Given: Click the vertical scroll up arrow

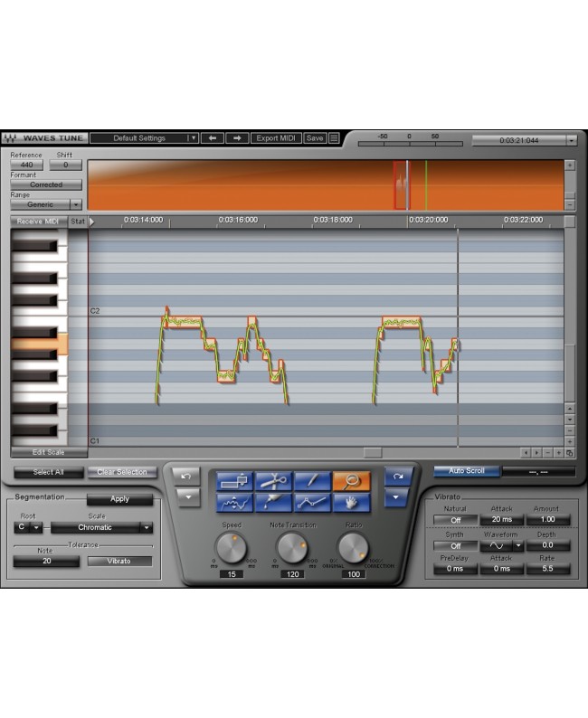Looking at the screenshot, I should pos(570,408).
